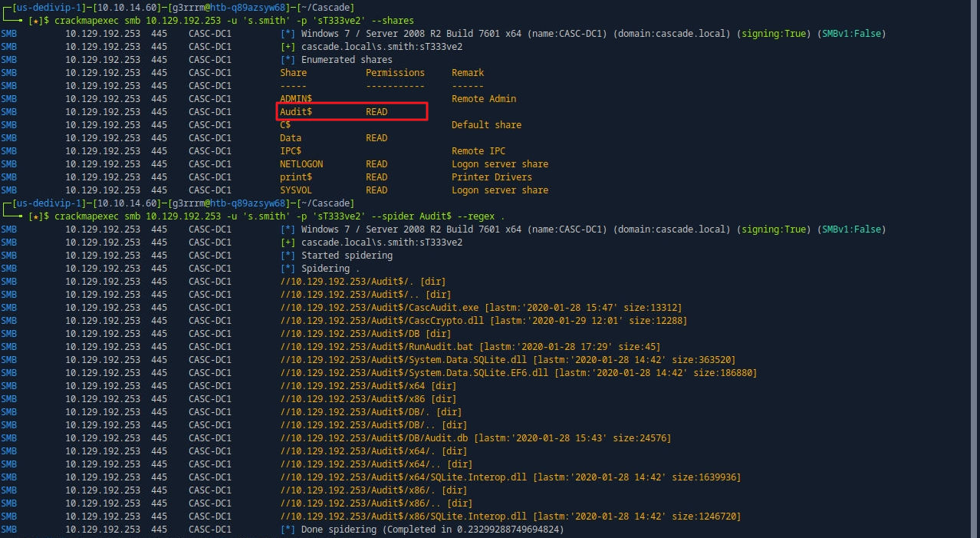Click the Logon server share remark for NETLOGON

500,164
